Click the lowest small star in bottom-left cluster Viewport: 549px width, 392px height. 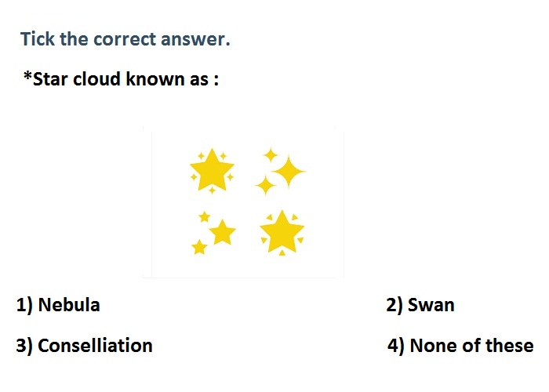pos(199,247)
